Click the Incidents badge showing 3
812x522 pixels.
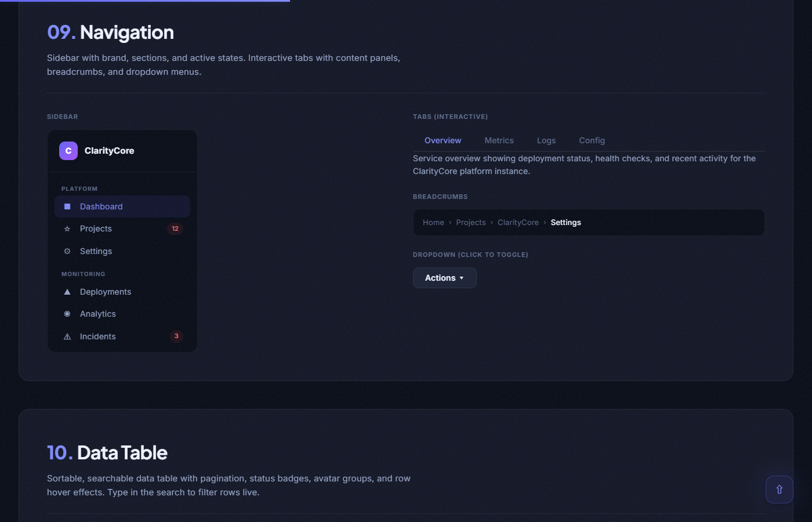[176, 336]
